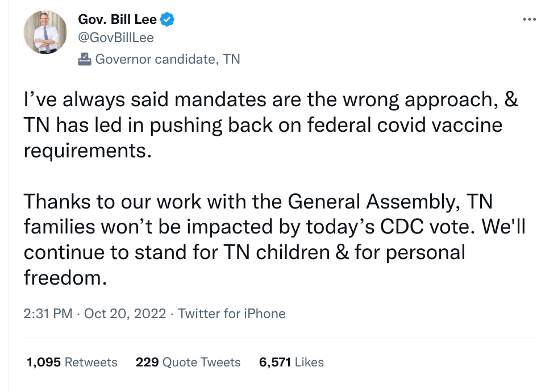The width and height of the screenshot is (537, 392).
Task: Click the Governor candidate, TN label
Action: click(167, 59)
